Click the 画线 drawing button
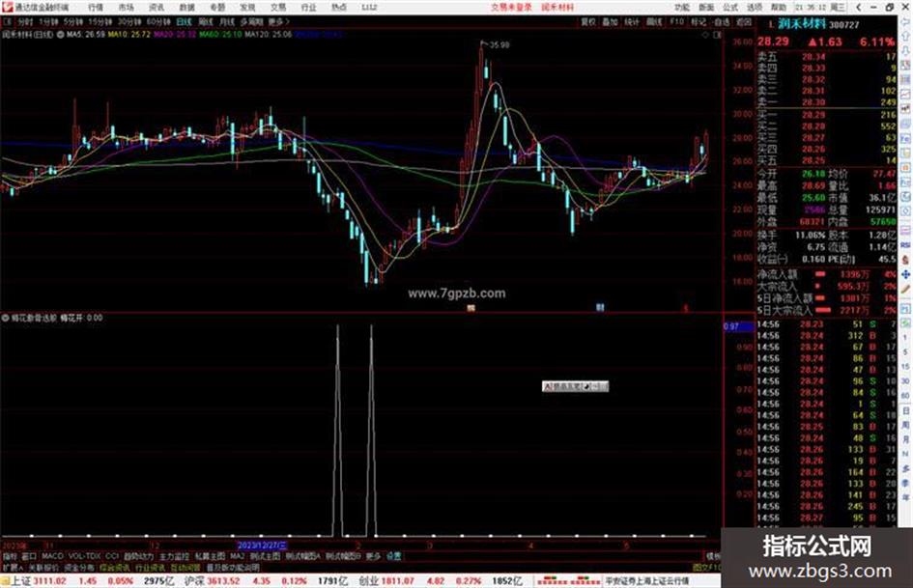Screen dimensions: 913x588 (654, 21)
